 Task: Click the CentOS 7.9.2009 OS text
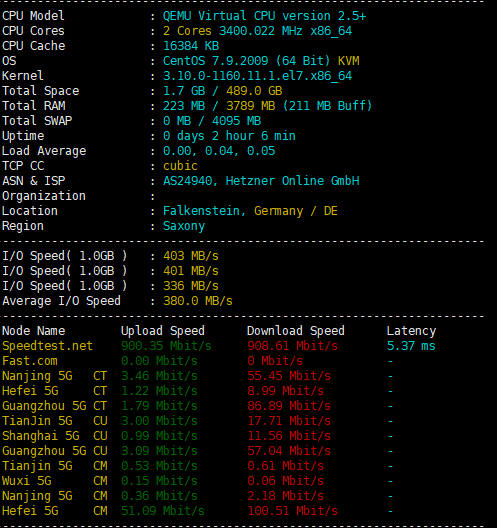tap(216, 61)
